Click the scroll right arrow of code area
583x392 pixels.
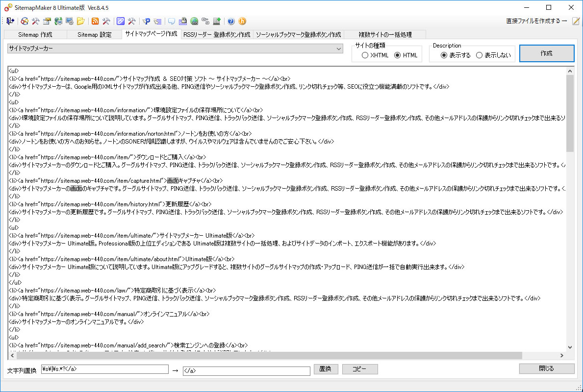tap(562, 356)
